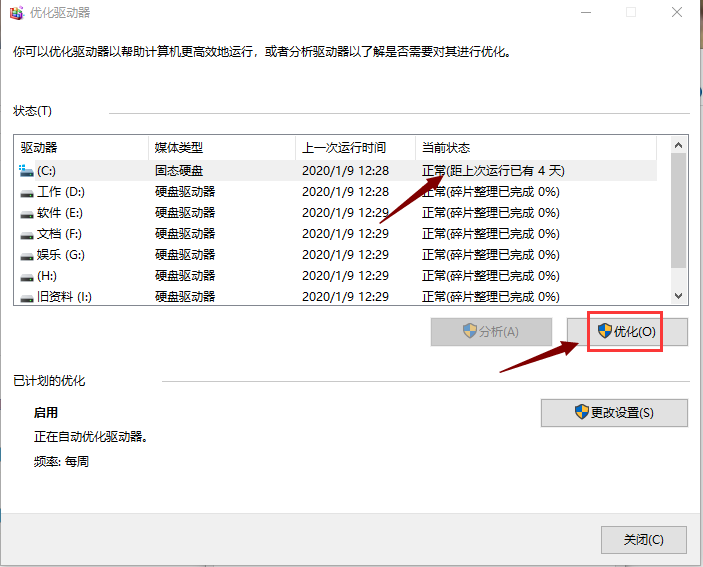This screenshot has width=703, height=567.
Task: Click the 旧资料 (I:) drive icon
Action: (26, 297)
